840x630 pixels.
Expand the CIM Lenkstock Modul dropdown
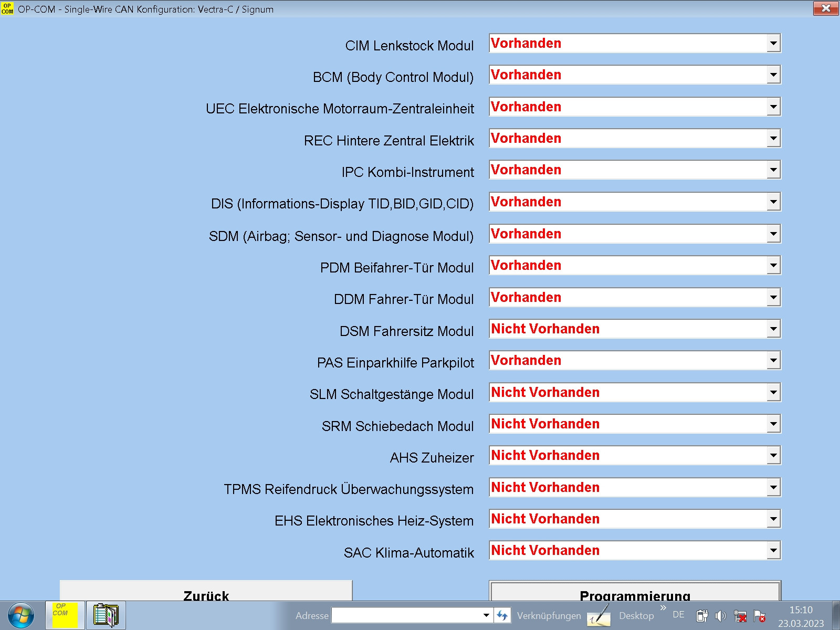tap(773, 44)
